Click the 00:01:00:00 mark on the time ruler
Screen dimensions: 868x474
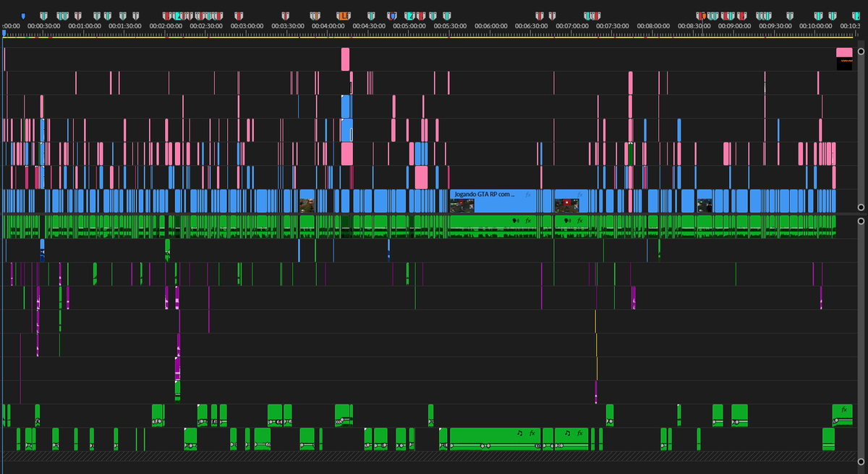(x=85, y=25)
